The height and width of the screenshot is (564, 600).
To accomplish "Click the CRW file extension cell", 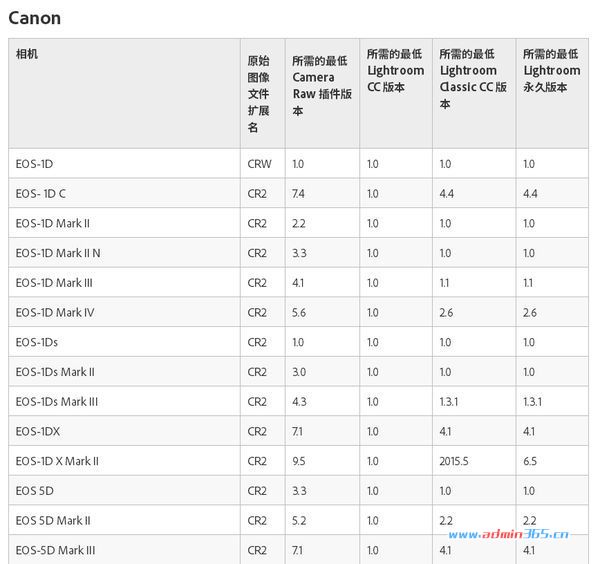I will point(259,164).
